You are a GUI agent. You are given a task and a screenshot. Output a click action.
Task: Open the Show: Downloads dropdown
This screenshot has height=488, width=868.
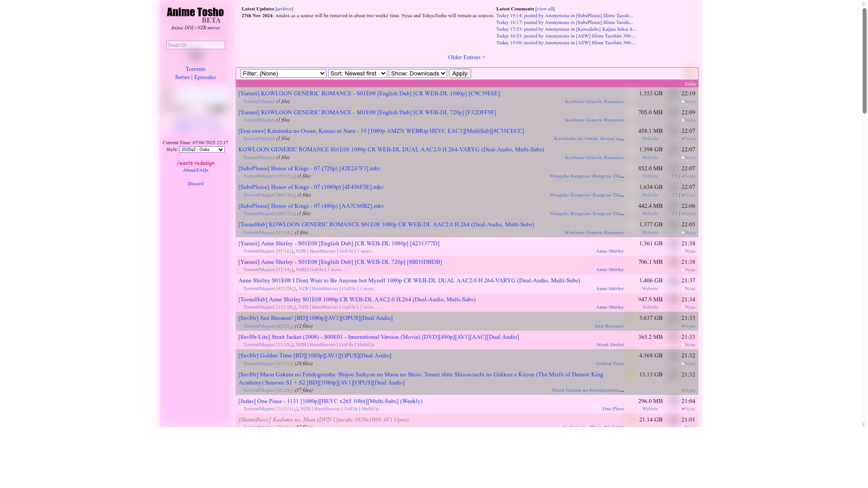tap(417, 73)
